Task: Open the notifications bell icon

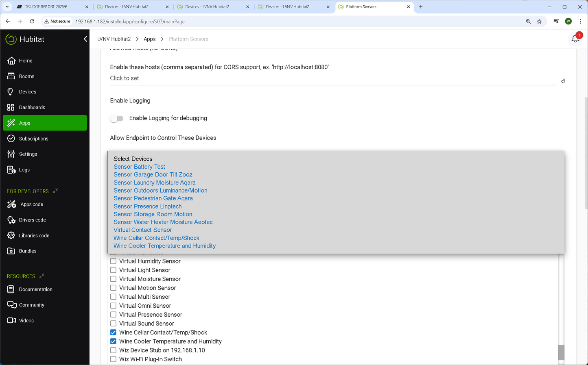Action: coord(575,39)
